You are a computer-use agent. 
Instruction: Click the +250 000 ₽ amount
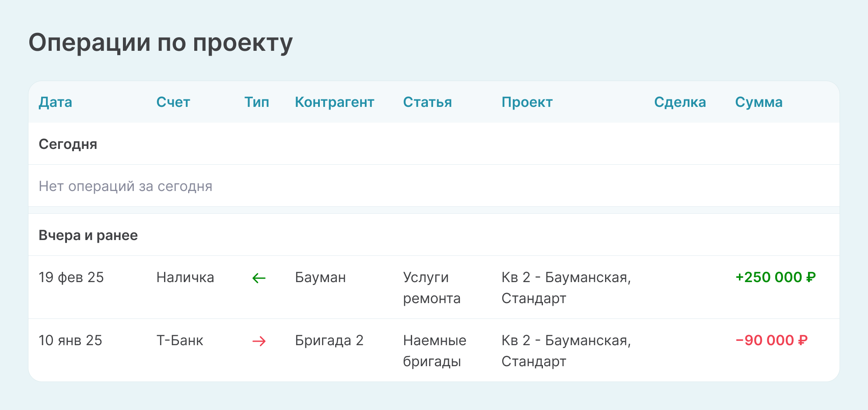(x=775, y=277)
